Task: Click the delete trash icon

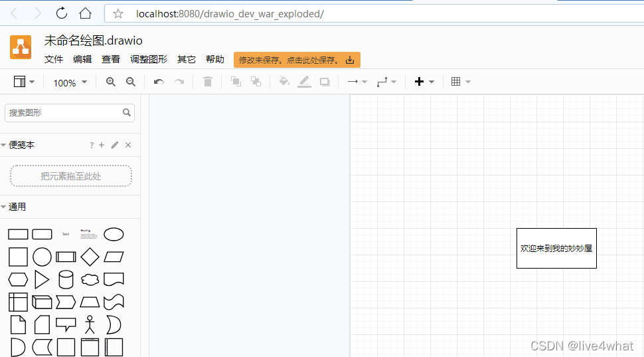Action: coord(208,81)
